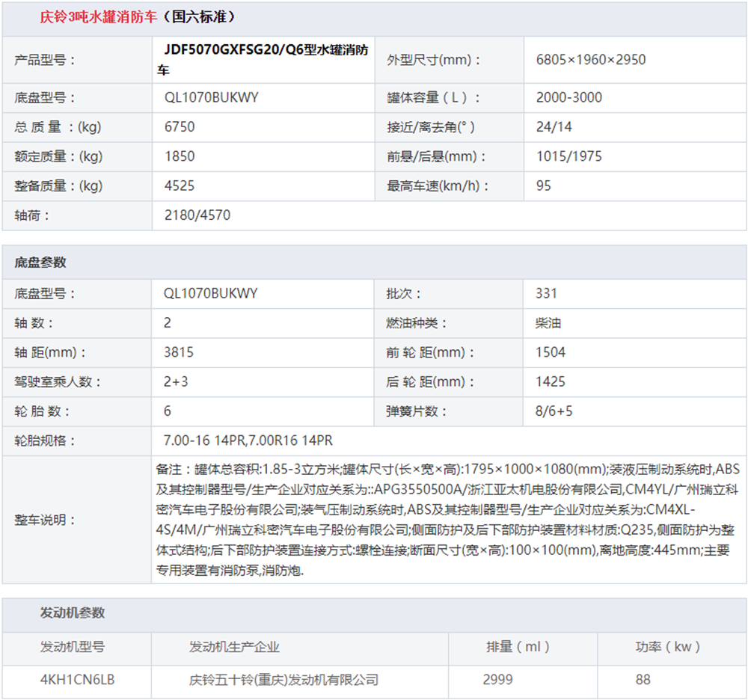Click the 驾驶室乘人数 label

[58, 382]
